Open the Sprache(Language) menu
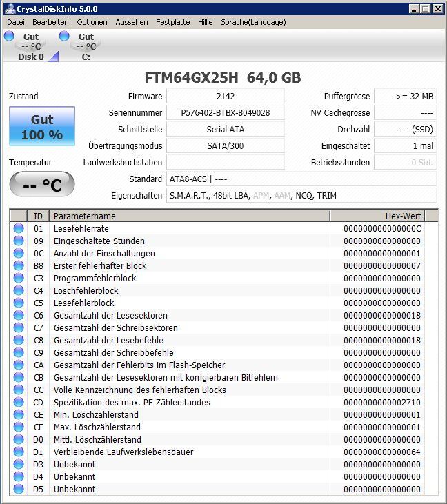The image size is (447, 504). 253,22
